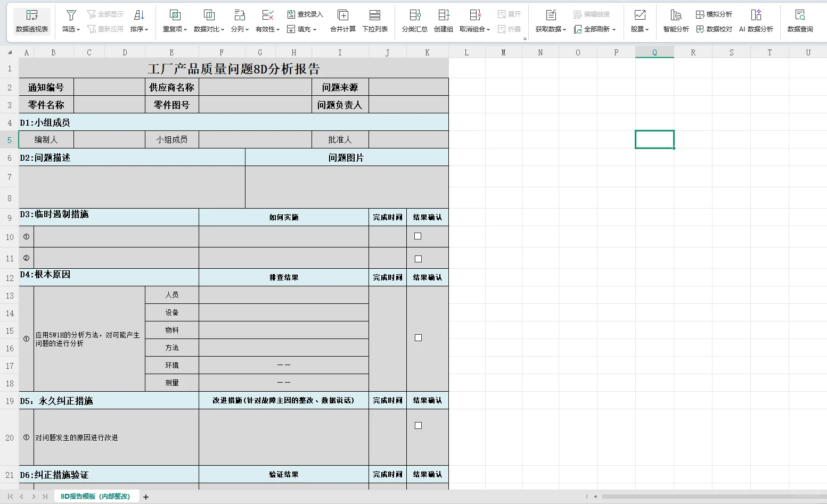The width and height of the screenshot is (827, 504).
Task: Click the 数据对比 data compare icon
Action: tap(209, 15)
